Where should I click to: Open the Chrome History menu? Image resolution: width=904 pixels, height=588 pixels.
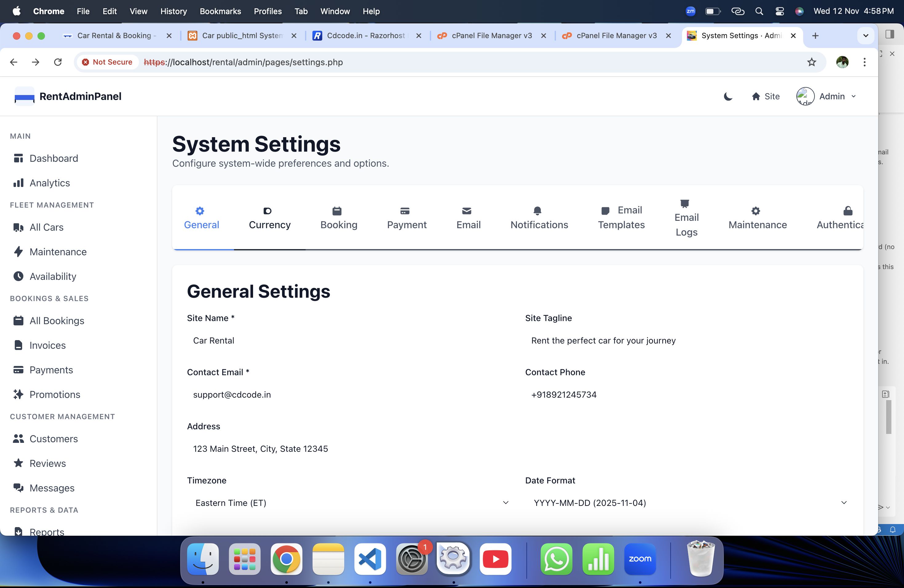(x=173, y=11)
